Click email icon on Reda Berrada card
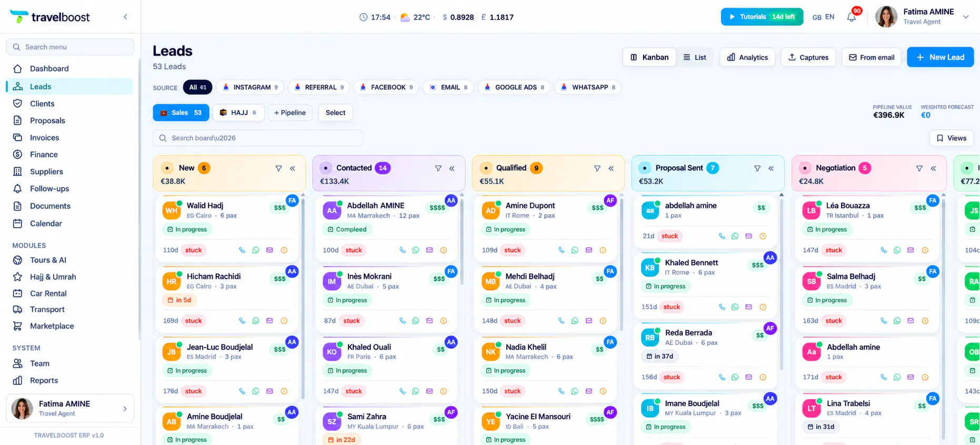Image resolution: width=980 pixels, height=445 pixels. [x=748, y=377]
